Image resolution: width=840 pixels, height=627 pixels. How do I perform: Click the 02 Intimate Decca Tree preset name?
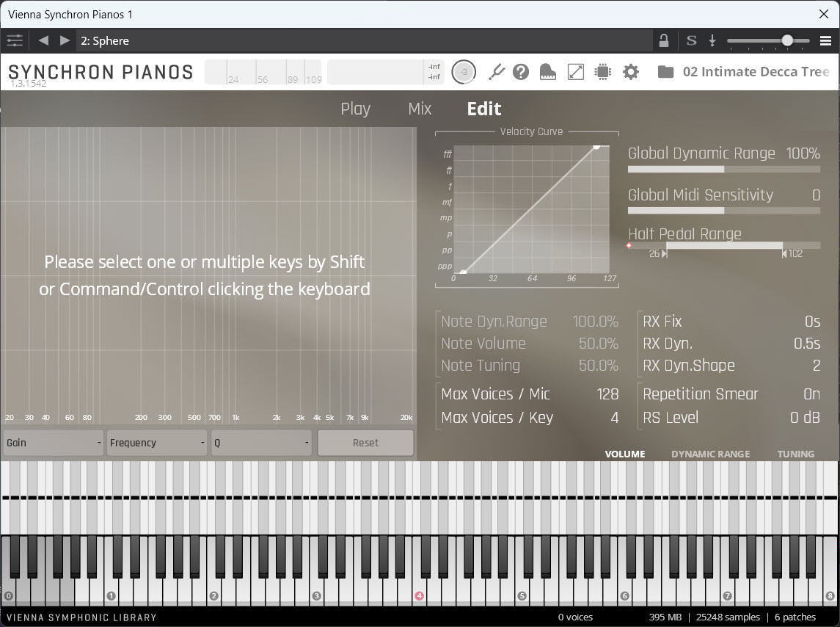[756, 72]
